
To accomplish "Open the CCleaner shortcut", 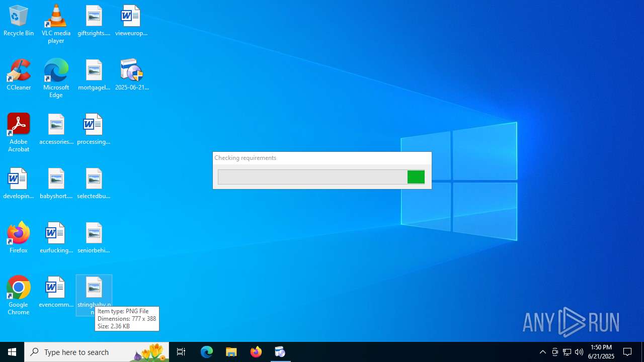I will [19, 75].
